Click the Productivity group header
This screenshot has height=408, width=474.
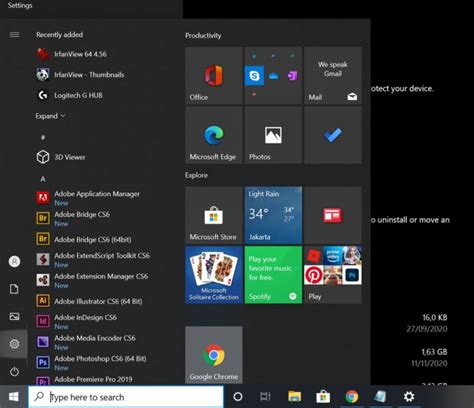(203, 35)
